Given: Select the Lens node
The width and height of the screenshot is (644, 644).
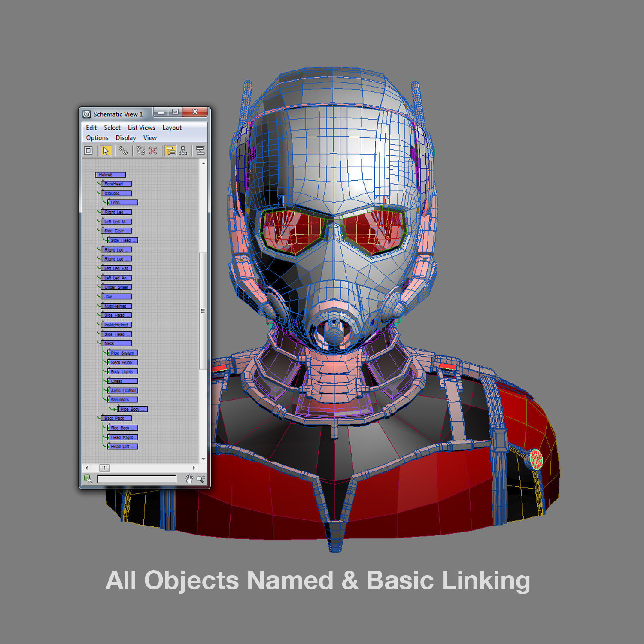Looking at the screenshot, I should [123, 202].
